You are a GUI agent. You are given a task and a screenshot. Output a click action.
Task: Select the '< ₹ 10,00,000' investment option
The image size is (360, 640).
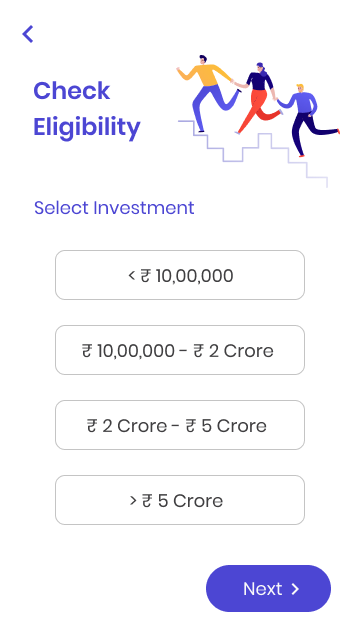click(x=180, y=275)
